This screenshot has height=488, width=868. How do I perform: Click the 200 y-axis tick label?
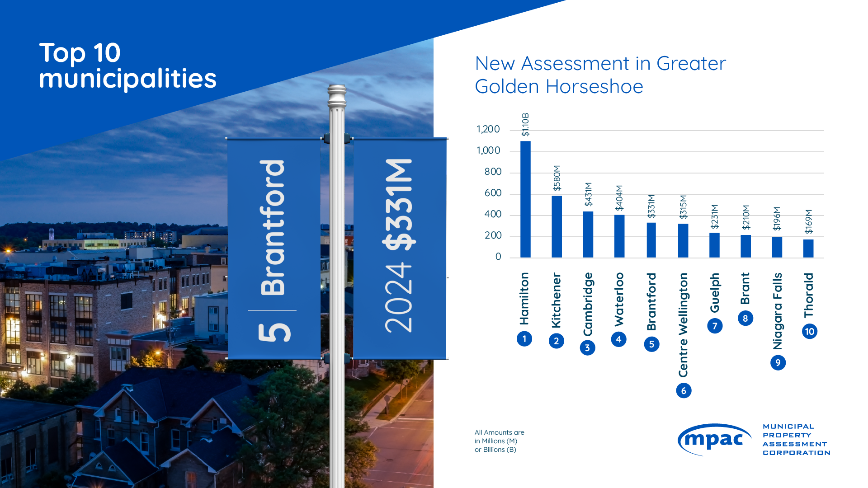[493, 236]
